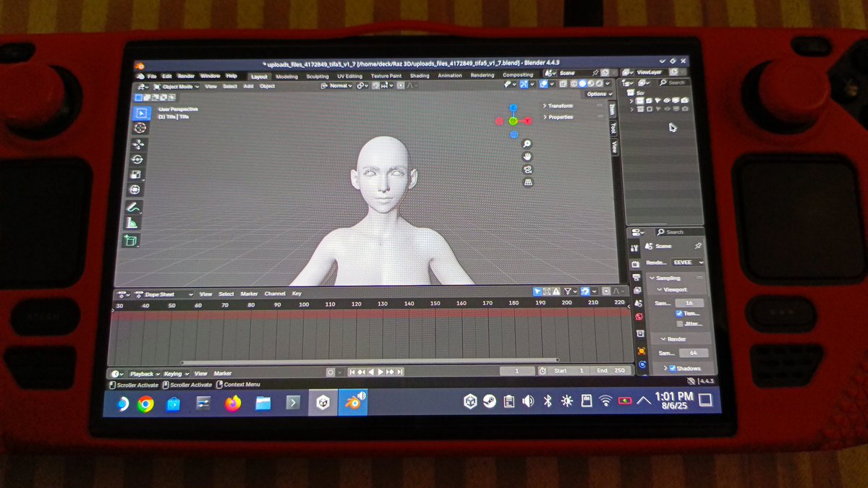Image resolution: width=868 pixels, height=488 pixels.
Task: Click the viewport zoom magnifier icon
Action: 527,144
